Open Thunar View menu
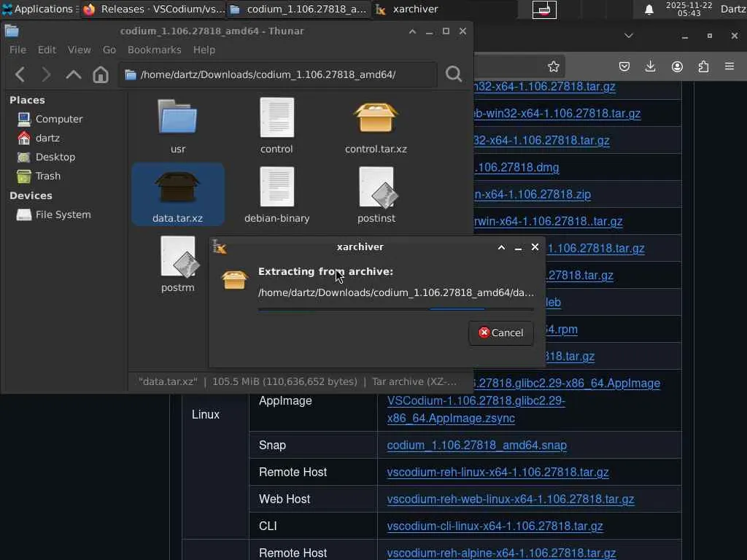This screenshot has width=747, height=560. pos(79,50)
